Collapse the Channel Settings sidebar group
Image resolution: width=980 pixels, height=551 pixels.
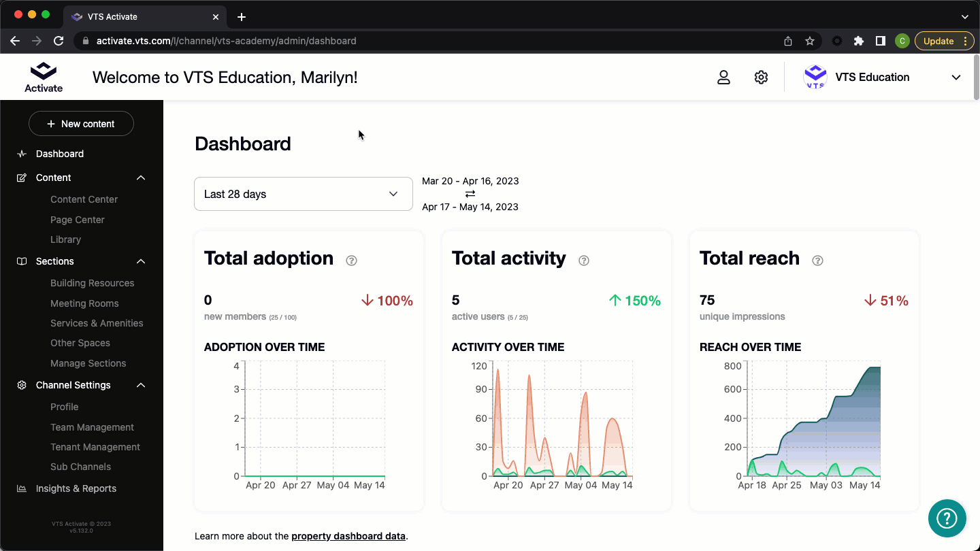tap(141, 385)
